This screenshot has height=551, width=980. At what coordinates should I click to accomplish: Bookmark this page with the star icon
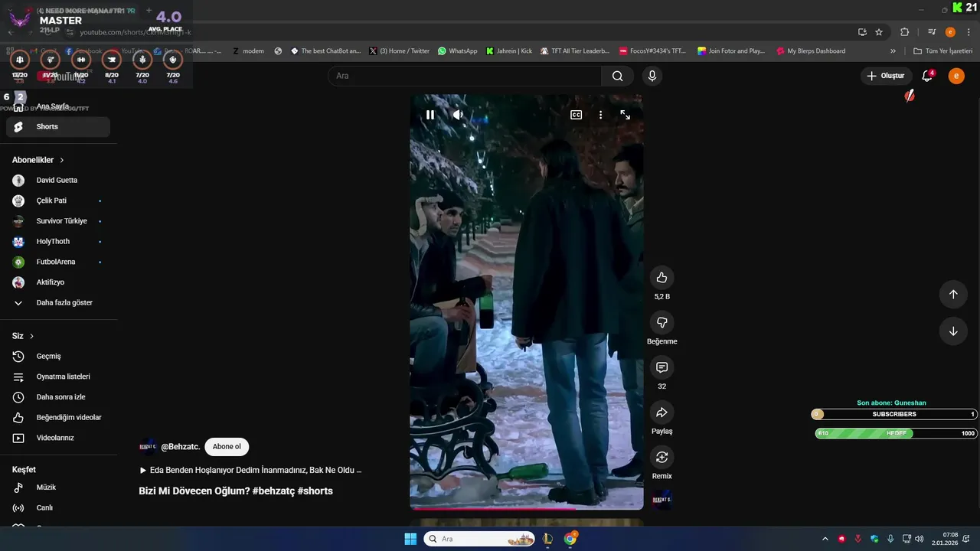879,32
